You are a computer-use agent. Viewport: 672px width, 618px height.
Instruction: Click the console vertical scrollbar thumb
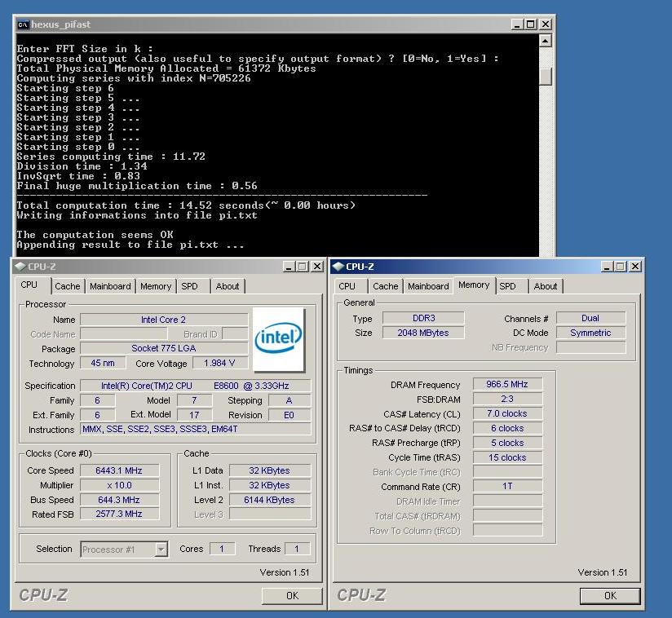point(545,77)
